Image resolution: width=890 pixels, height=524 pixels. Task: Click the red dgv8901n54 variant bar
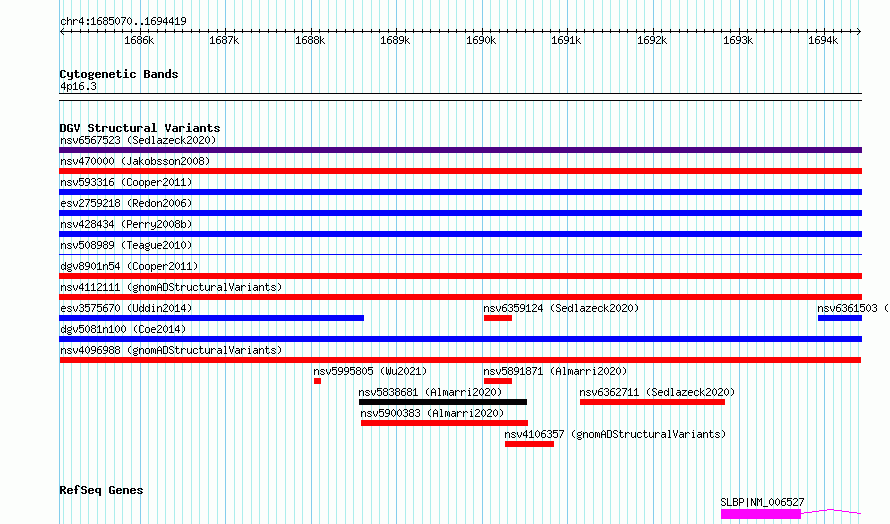(460, 276)
